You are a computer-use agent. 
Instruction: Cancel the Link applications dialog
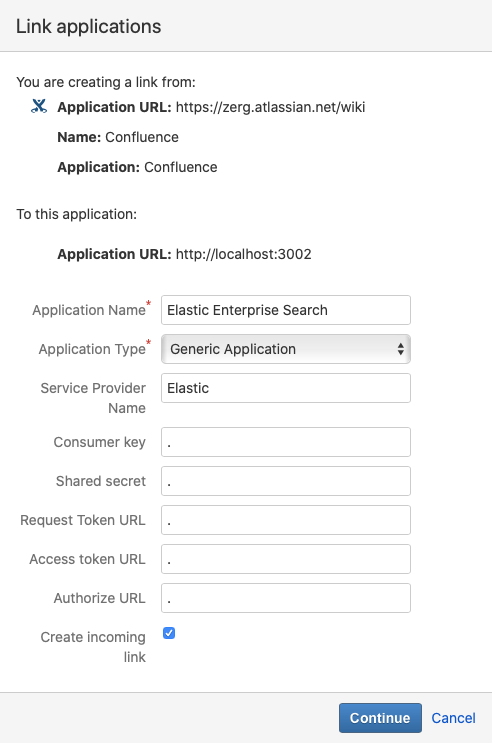[x=453, y=718]
